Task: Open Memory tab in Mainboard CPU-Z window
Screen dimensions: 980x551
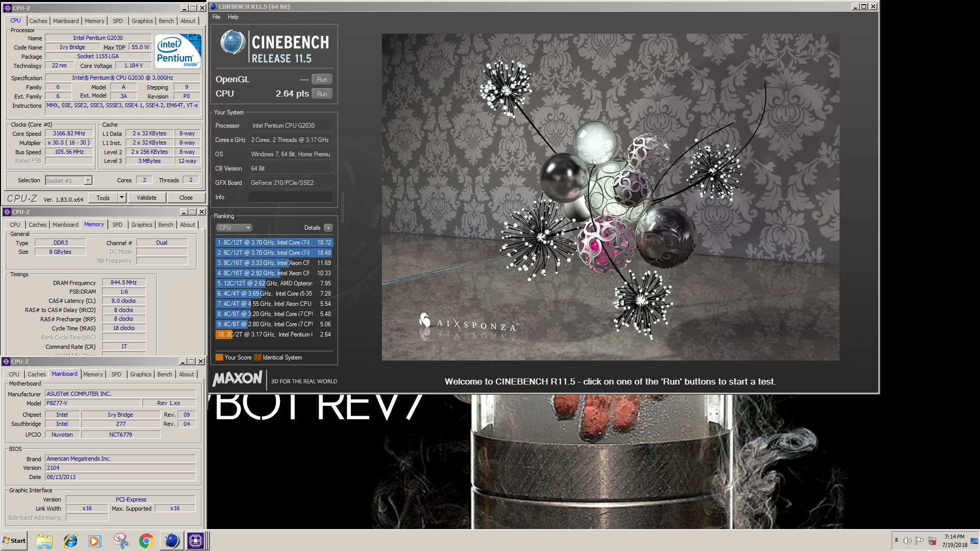Action: coord(93,374)
